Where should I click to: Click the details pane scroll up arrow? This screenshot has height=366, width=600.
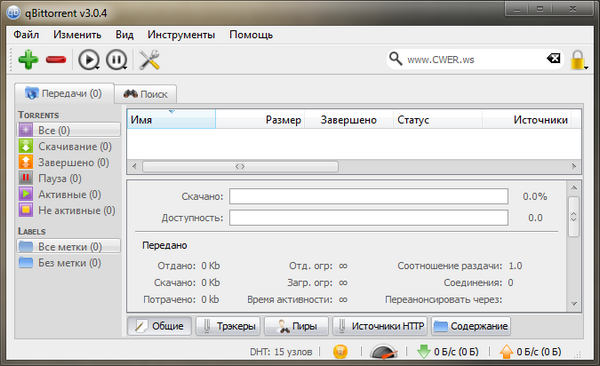574,188
